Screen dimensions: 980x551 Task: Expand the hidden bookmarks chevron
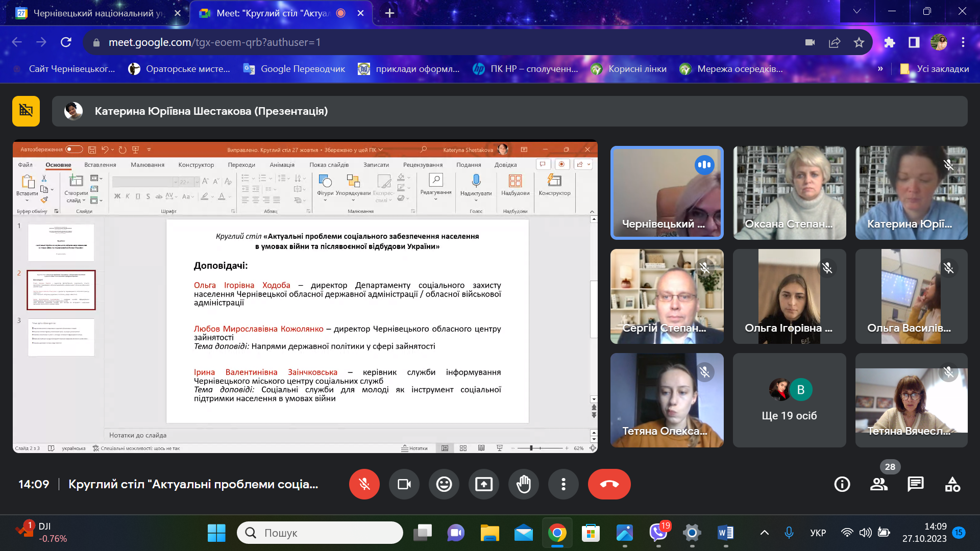(880, 69)
